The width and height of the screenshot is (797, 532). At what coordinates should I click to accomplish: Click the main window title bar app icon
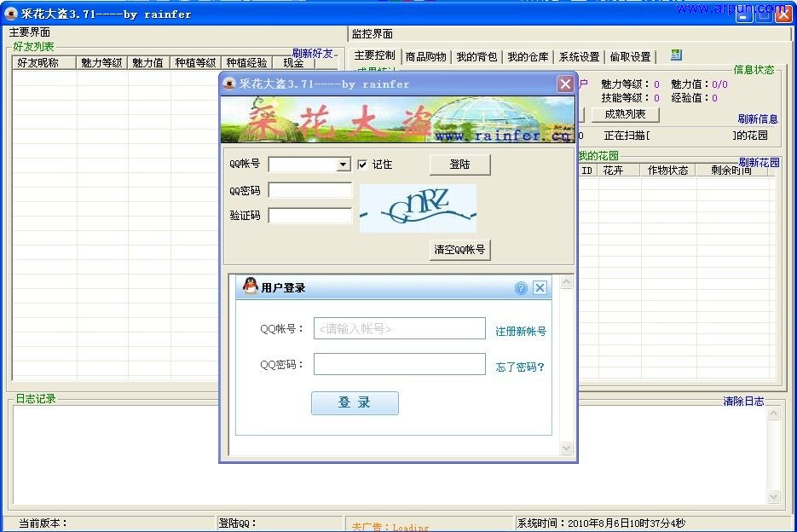(11, 14)
